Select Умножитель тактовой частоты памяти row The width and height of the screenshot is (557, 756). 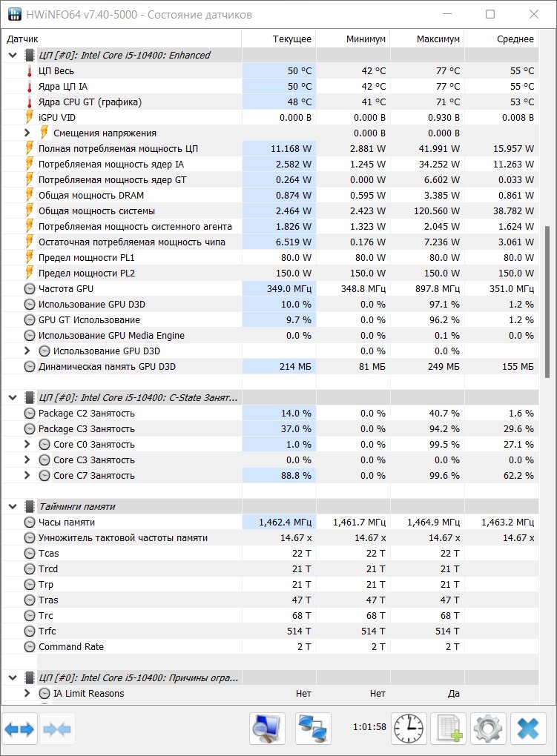point(270,537)
